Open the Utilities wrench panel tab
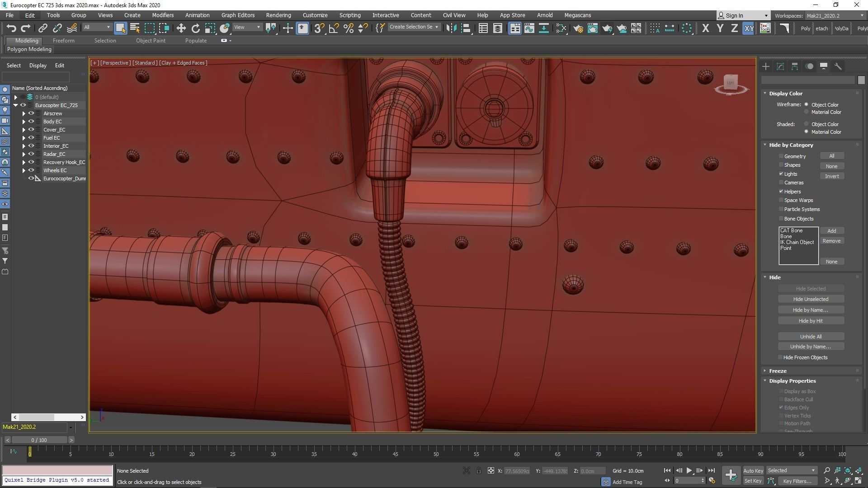Image resolution: width=868 pixels, height=488 pixels. click(x=838, y=66)
